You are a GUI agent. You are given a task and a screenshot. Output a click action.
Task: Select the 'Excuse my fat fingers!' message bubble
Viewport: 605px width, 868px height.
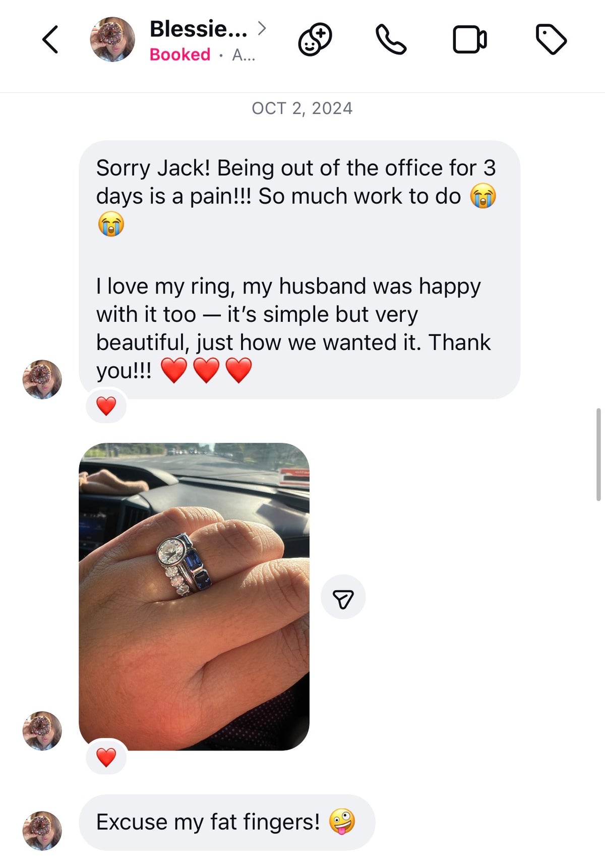point(227,822)
